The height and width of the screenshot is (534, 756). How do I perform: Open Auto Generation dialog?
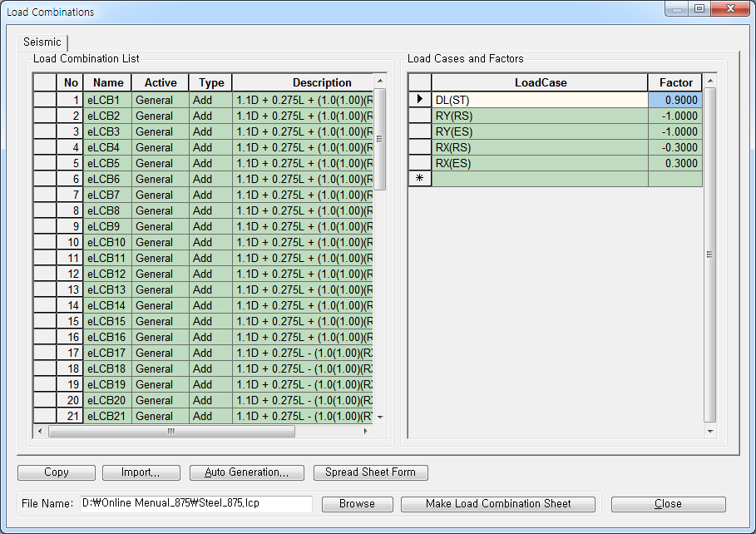click(x=247, y=472)
